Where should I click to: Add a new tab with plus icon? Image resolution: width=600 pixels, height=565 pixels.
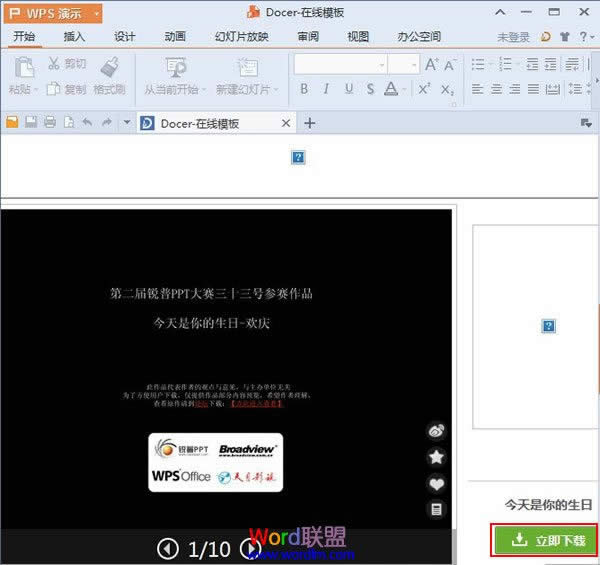click(x=310, y=123)
